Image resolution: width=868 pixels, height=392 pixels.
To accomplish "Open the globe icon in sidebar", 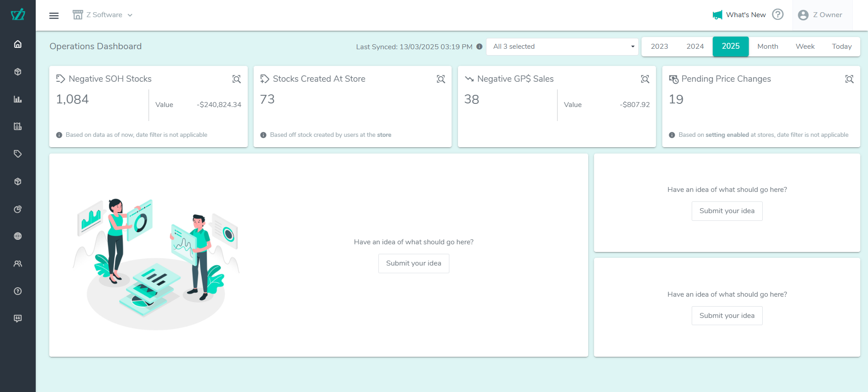I will [18, 236].
